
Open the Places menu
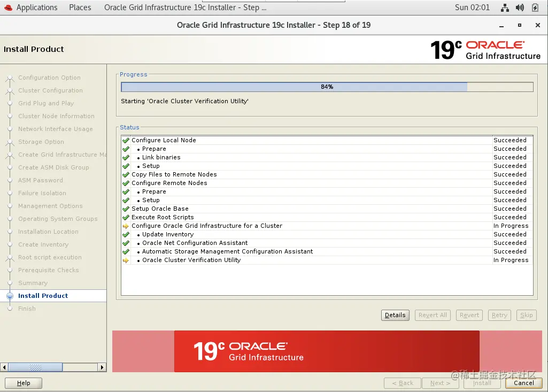pos(80,7)
